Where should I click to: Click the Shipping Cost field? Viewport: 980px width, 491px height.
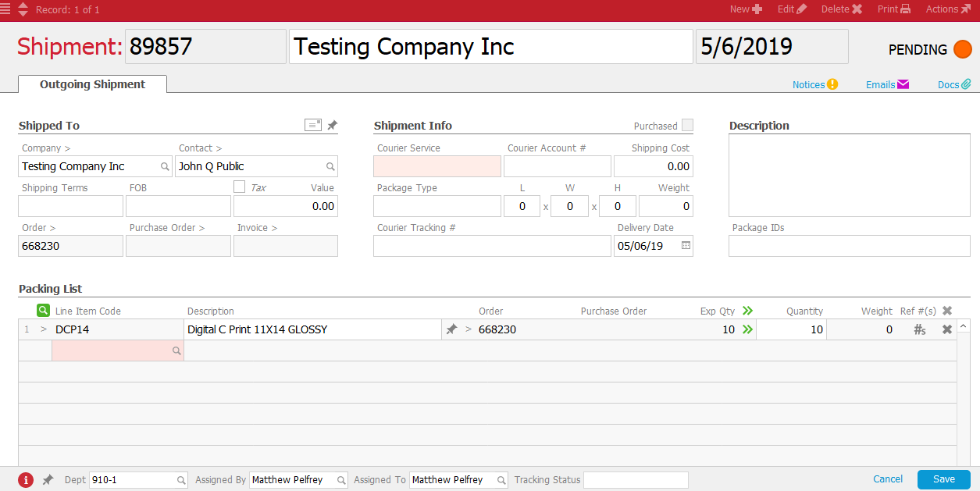[654, 166]
